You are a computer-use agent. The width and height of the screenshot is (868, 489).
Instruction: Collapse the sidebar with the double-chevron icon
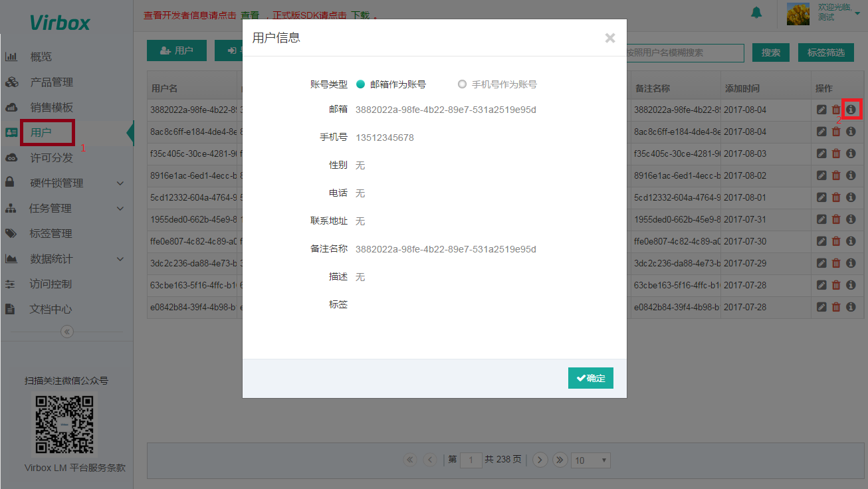tap(67, 332)
